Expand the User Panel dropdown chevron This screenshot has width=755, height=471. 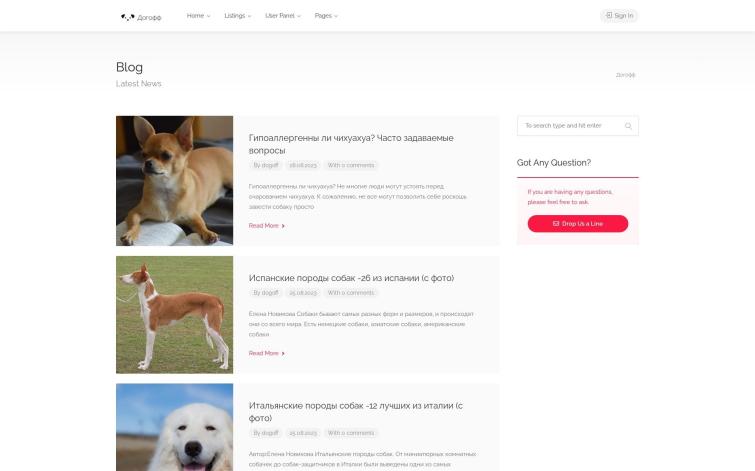[299, 16]
